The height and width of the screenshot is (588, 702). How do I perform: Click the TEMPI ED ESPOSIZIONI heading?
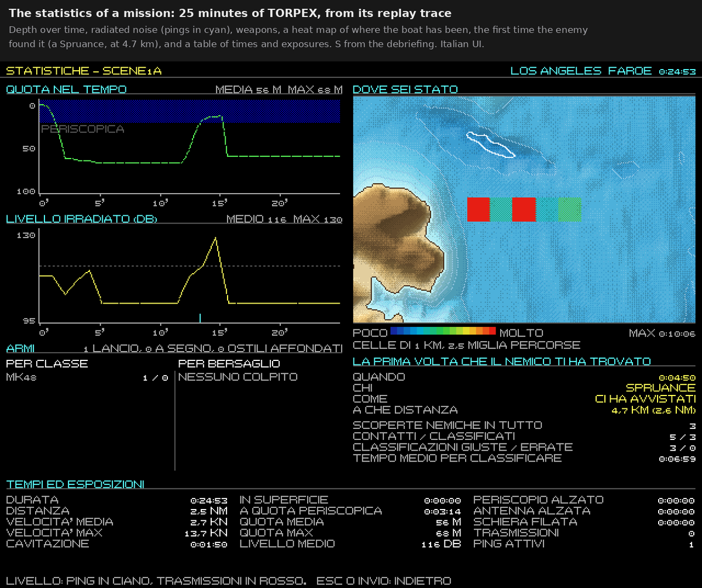coord(75,484)
